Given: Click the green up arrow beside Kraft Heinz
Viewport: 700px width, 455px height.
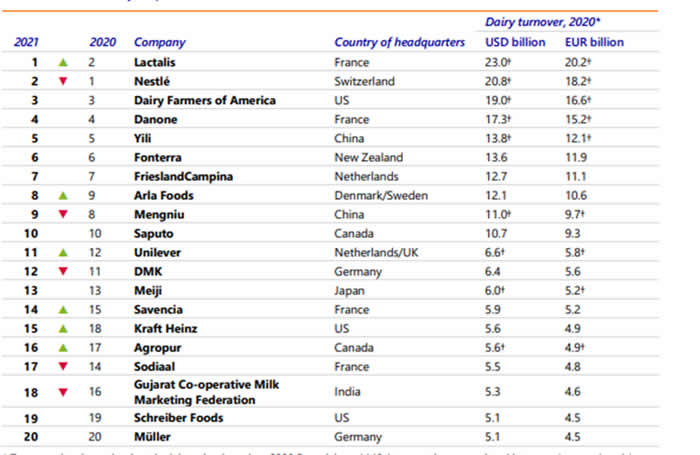Looking at the screenshot, I should (63, 329).
